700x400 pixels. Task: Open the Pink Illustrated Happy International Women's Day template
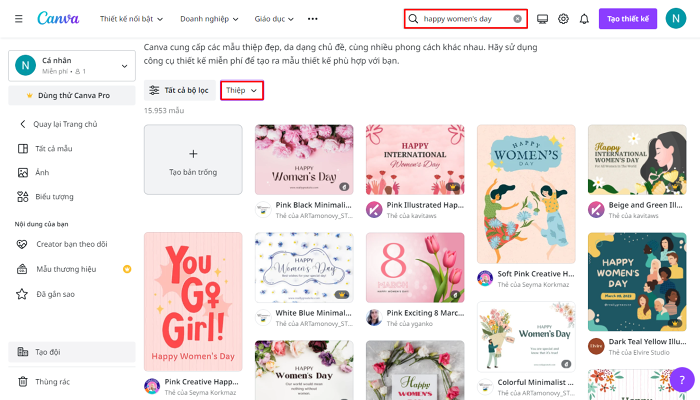click(415, 159)
